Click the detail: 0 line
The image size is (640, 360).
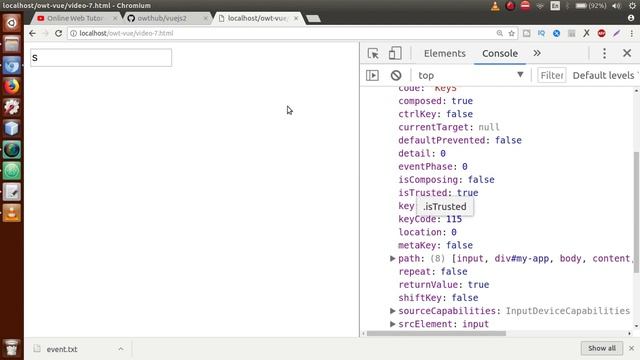point(422,153)
